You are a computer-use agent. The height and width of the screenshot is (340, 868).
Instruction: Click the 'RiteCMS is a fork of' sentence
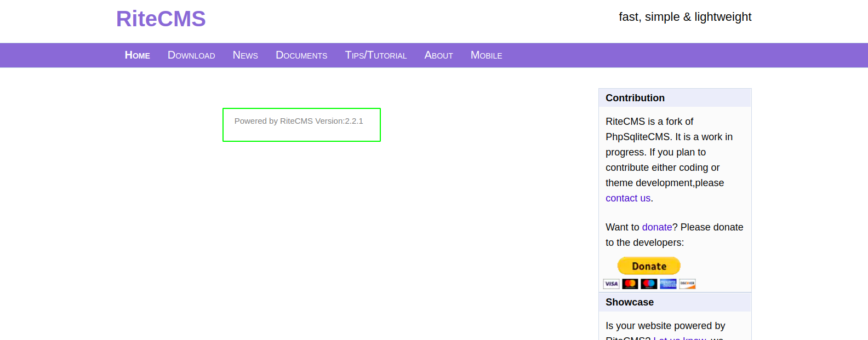coord(649,122)
